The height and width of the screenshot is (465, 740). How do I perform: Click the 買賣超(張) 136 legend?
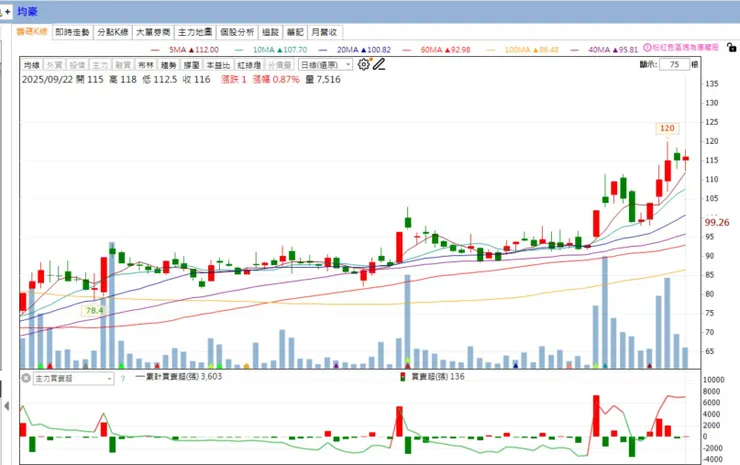(x=438, y=377)
